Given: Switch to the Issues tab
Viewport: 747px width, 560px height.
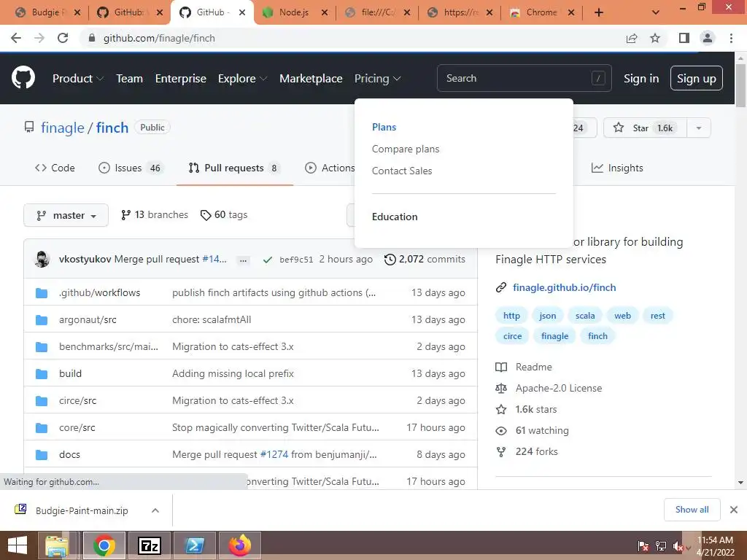Looking at the screenshot, I should (131, 168).
